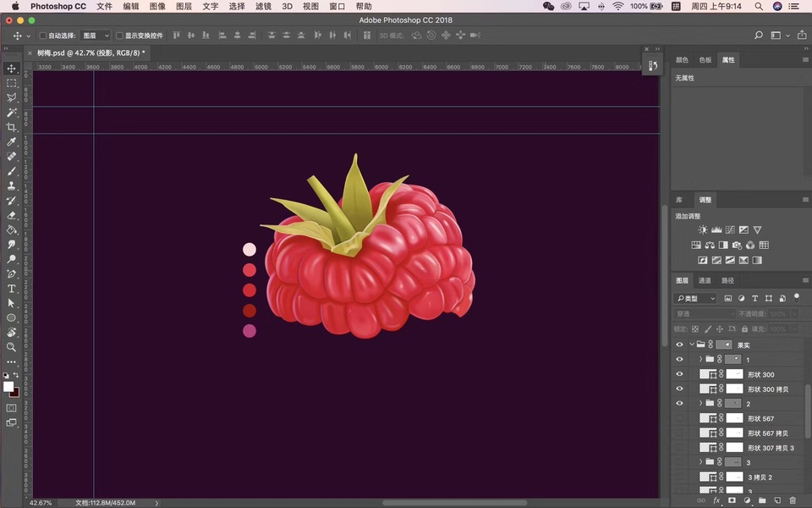Select the Clone Stamp tool
This screenshot has height=508, width=812.
coord(11,185)
